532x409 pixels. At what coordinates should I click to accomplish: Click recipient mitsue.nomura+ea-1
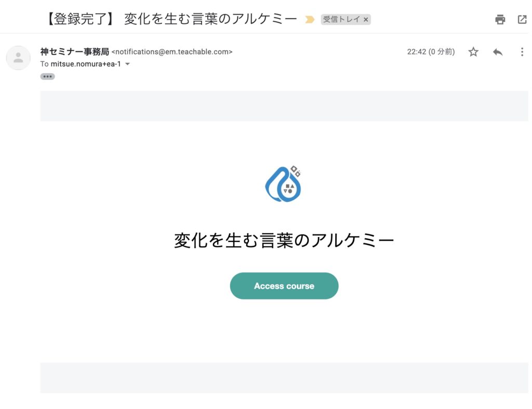click(x=86, y=64)
